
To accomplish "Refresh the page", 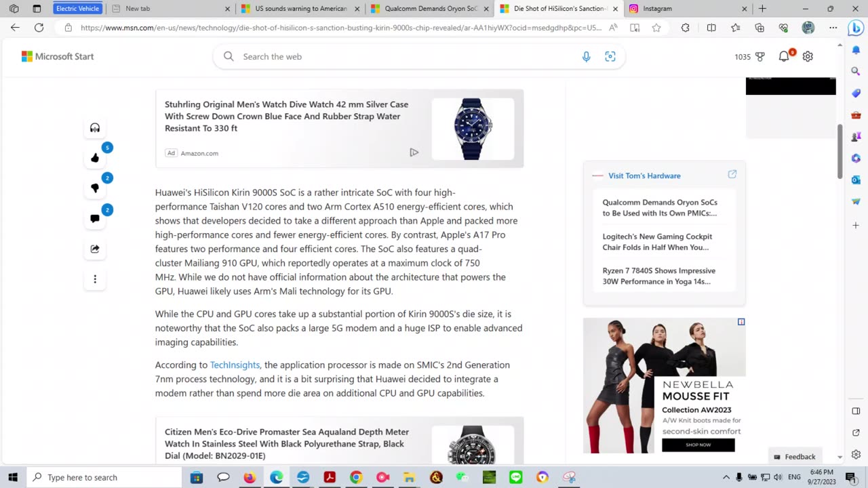I will coord(39,28).
